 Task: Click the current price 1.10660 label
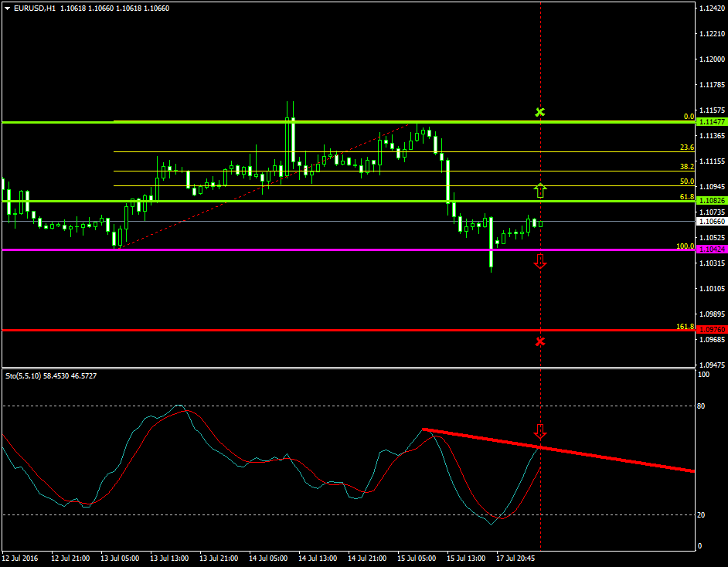click(x=710, y=221)
